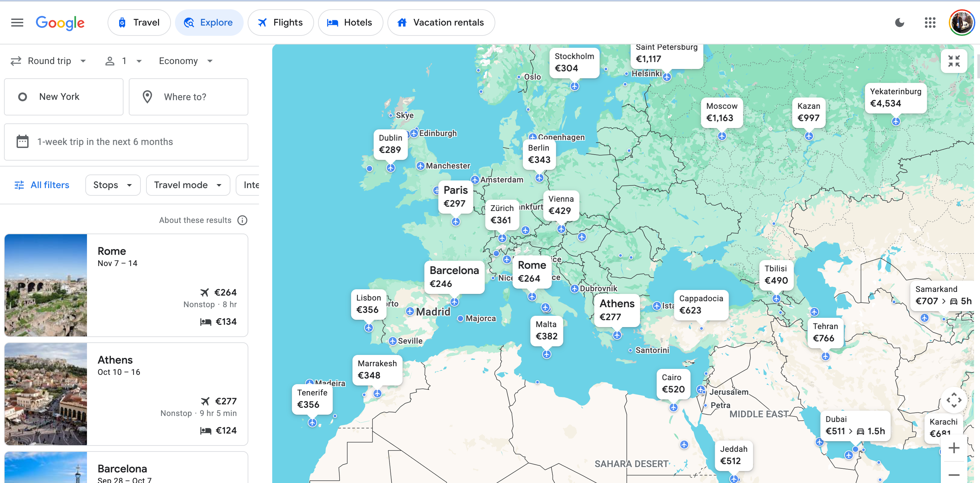980x483 pixels.
Task: Select the Athens €277 map label
Action: 617,310
